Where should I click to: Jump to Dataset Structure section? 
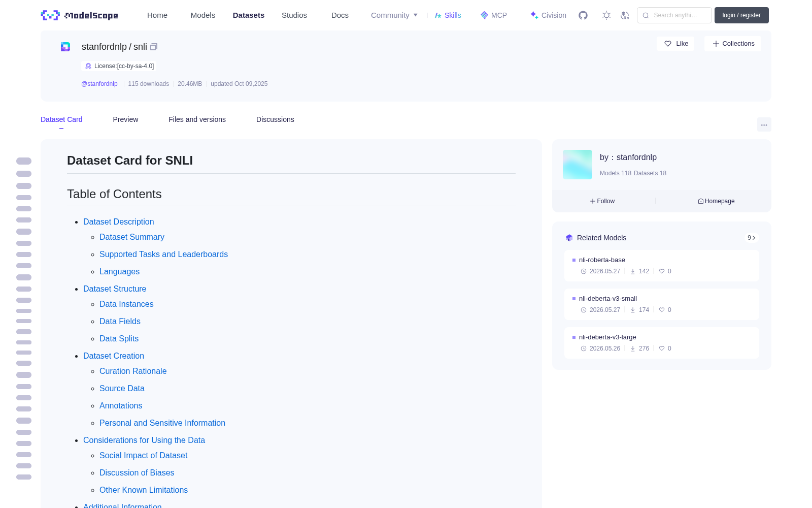[x=115, y=289]
